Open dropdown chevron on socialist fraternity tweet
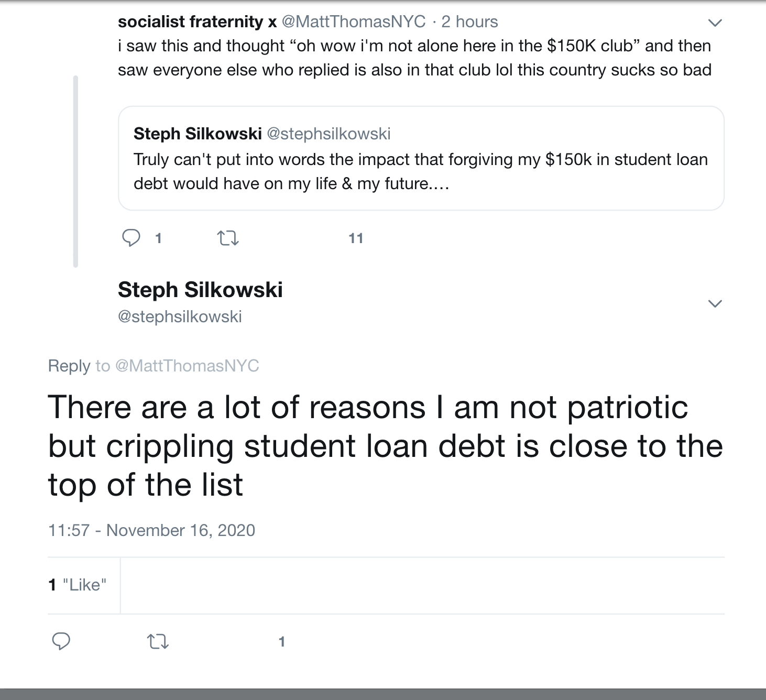Screen dimensions: 766x700 tap(715, 23)
